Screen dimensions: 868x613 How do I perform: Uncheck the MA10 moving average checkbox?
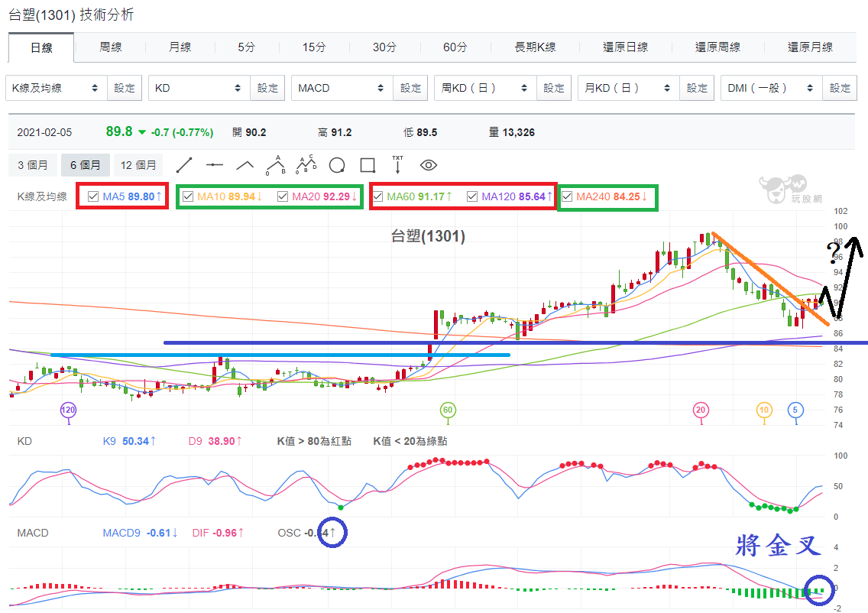click(188, 196)
